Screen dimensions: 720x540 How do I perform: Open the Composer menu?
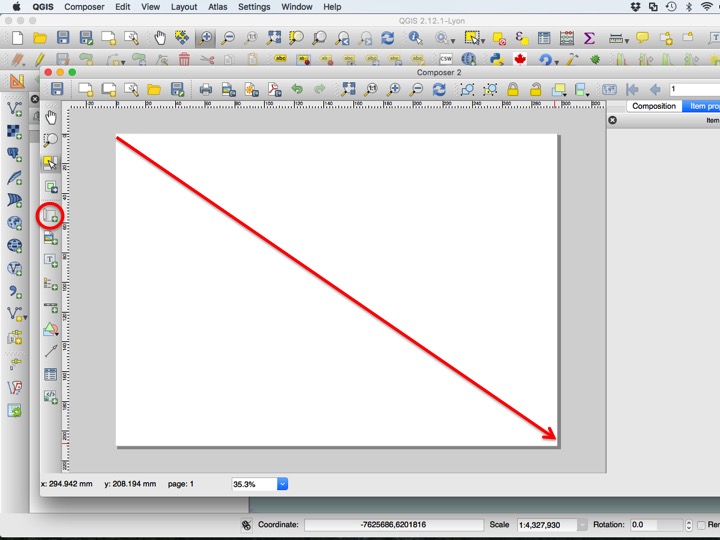click(84, 7)
